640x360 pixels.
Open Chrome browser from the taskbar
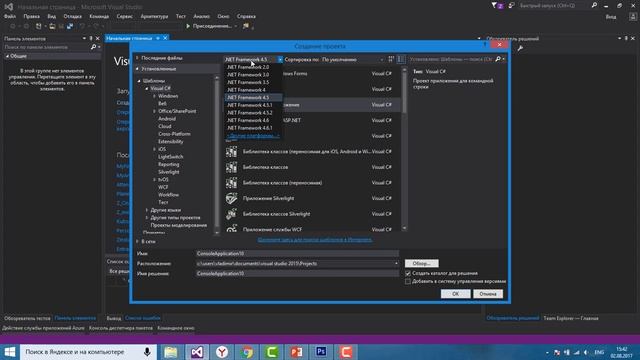247,352
